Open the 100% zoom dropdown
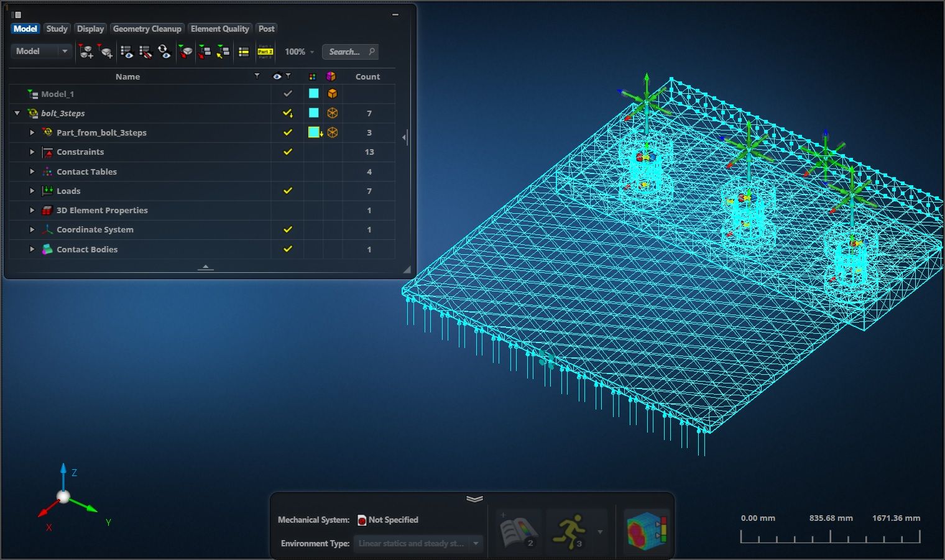The height and width of the screenshot is (560, 945). pyautogui.click(x=299, y=52)
